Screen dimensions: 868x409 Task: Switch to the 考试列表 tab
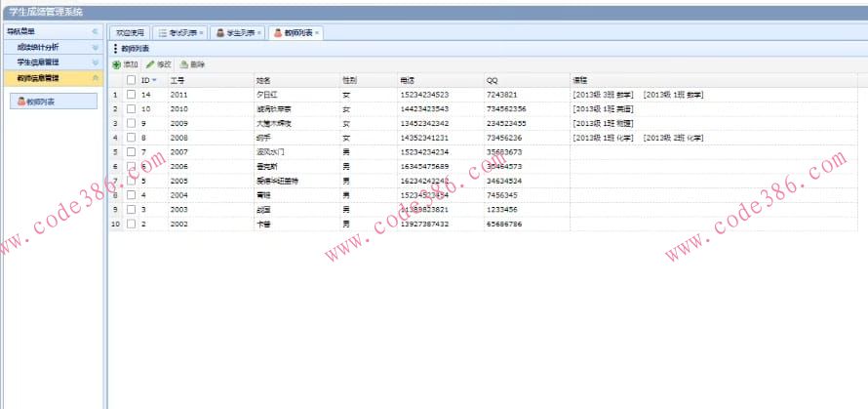coord(179,33)
